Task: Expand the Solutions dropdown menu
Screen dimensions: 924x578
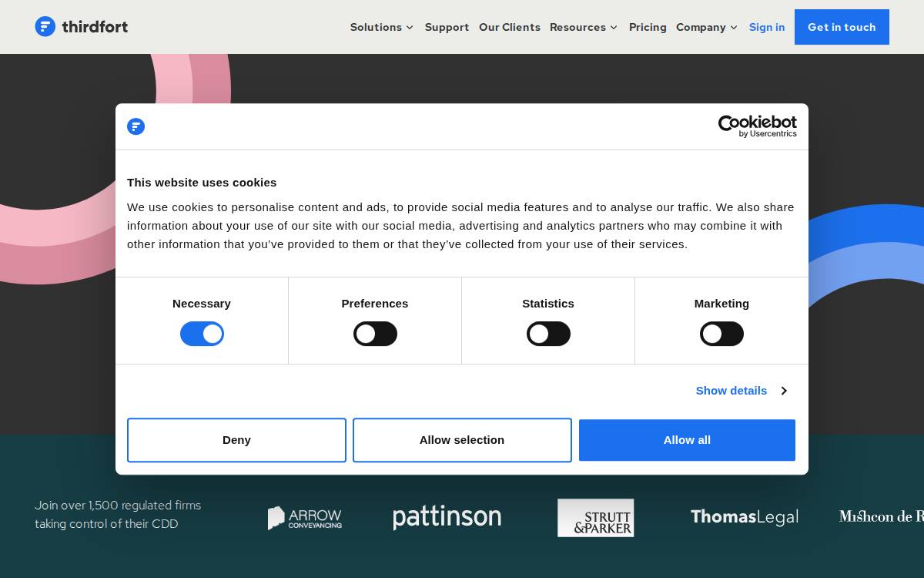Action: coord(382,27)
